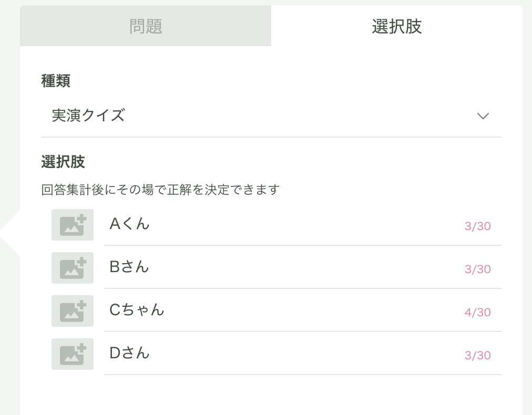This screenshot has width=532, height=415.
Task: Click the 3/30 counter beside Dさん
Action: [x=478, y=355]
